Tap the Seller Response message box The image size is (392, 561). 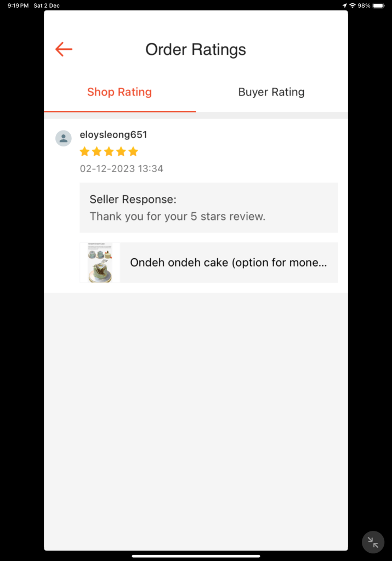point(209,208)
